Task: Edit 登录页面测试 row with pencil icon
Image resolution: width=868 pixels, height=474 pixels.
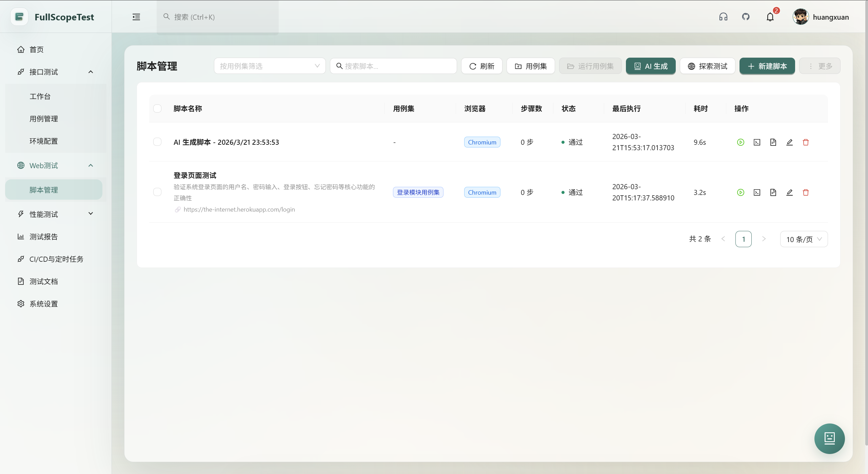Action: [789, 193]
